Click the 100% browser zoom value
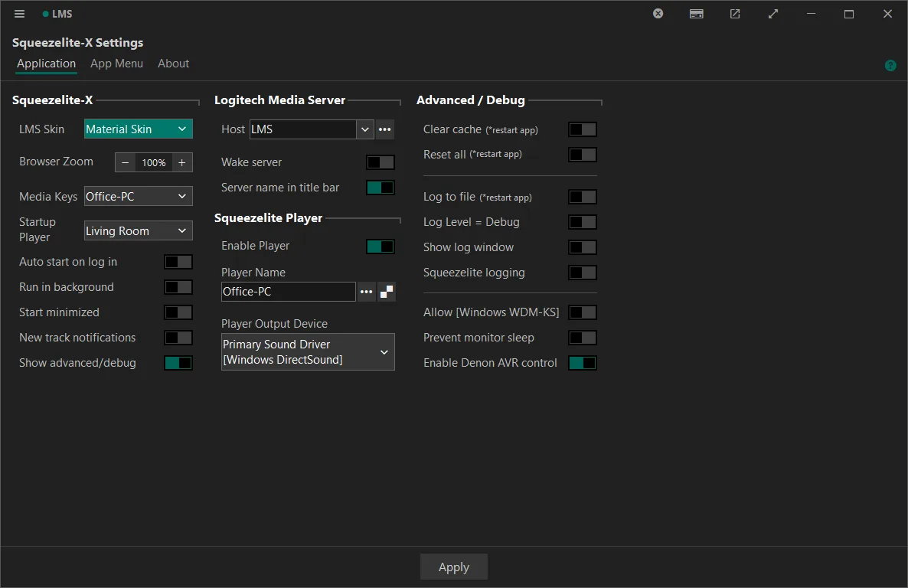This screenshot has width=908, height=588. point(153,163)
